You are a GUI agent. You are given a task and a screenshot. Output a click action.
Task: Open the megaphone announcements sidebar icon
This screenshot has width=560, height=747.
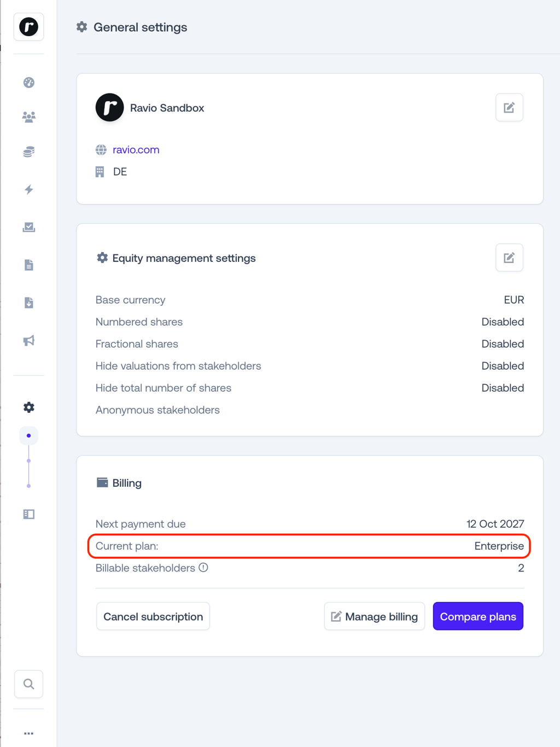coord(29,341)
